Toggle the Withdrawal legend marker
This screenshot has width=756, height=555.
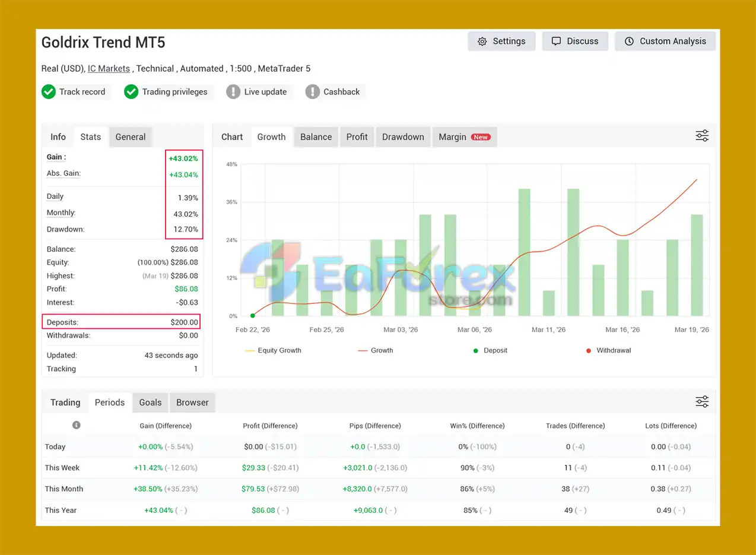608,351
